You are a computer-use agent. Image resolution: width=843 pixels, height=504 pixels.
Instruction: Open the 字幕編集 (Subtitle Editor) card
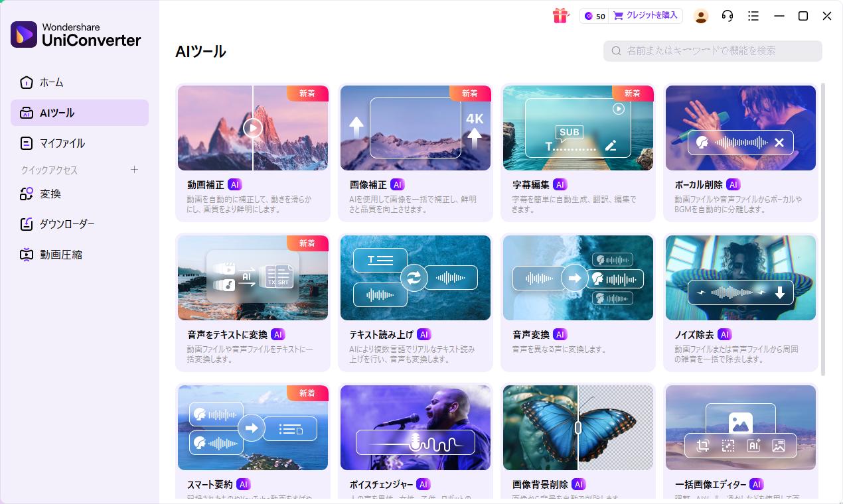tap(577, 153)
